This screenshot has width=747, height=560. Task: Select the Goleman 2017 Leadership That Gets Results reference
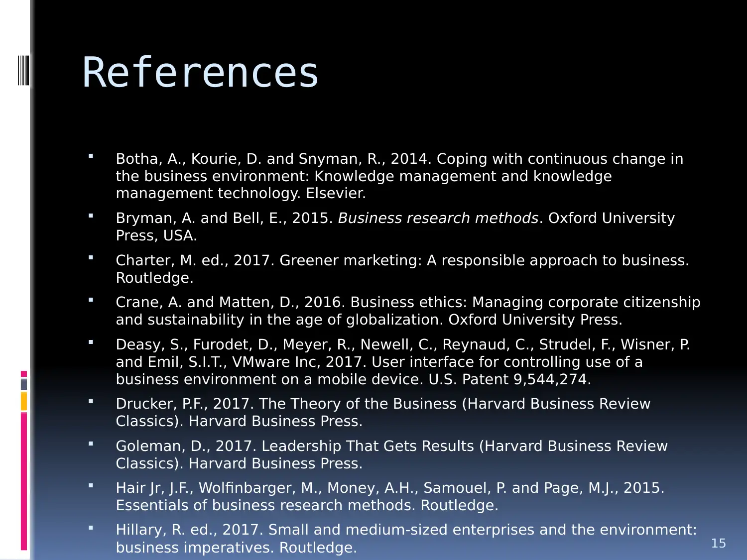(391, 454)
